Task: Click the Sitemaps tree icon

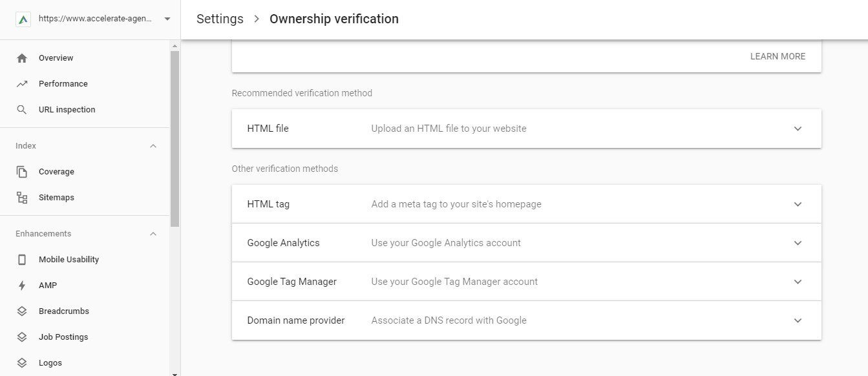Action: pos(22,198)
